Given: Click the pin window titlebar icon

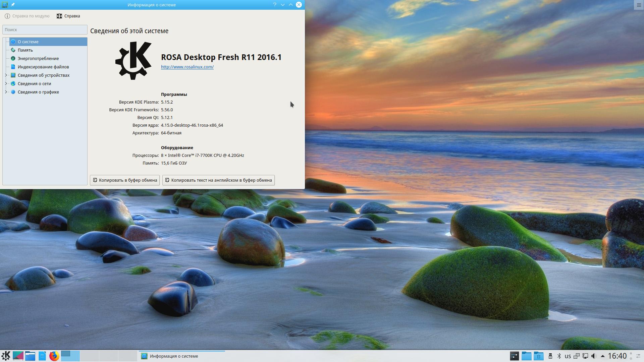Looking at the screenshot, I should 13,5.
